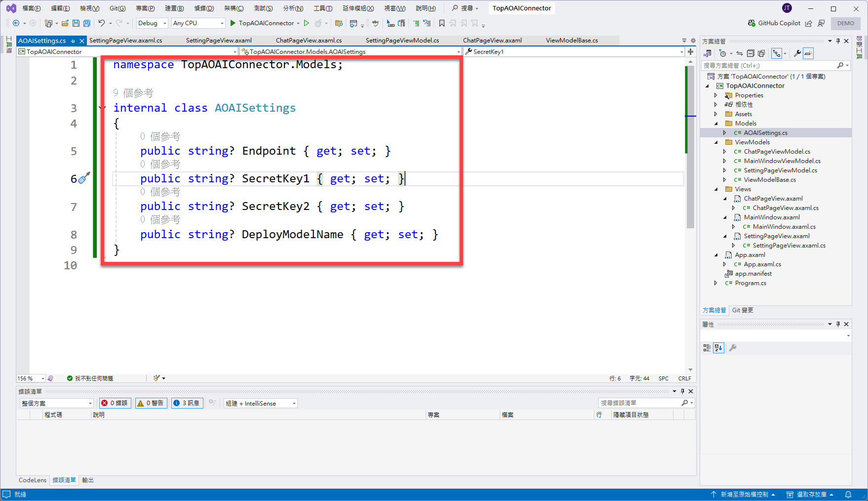Click the 9 個參考 CodeLens link above AOAISettings
The width and height of the screenshot is (868, 501).
[133, 93]
